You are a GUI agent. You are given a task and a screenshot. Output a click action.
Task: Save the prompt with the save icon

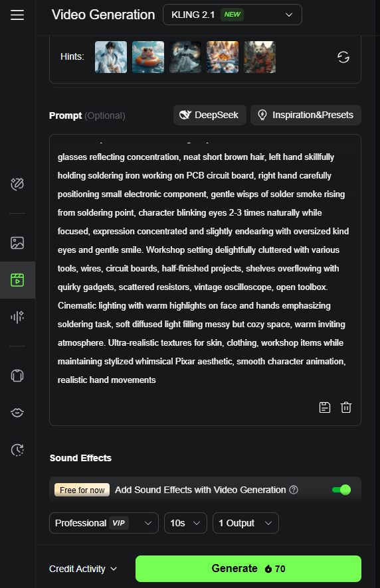[324, 407]
